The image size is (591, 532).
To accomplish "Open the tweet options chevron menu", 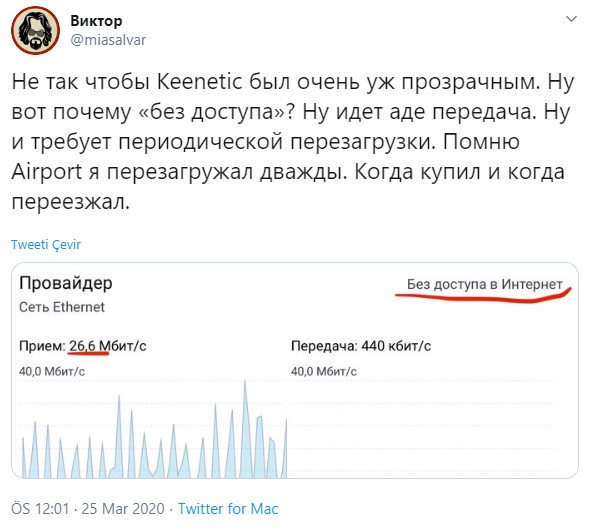I will point(571,18).
